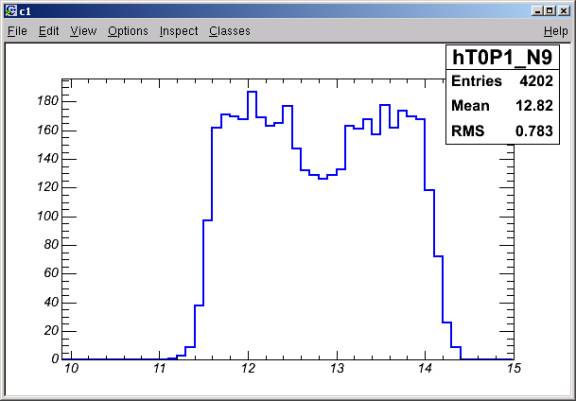Open the Classes menu
The image size is (576, 401).
(x=230, y=31)
